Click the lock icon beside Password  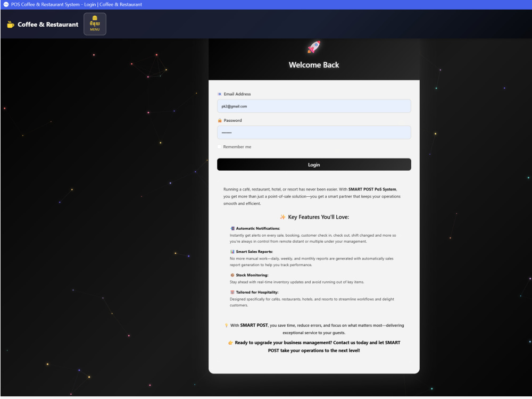coord(220,120)
